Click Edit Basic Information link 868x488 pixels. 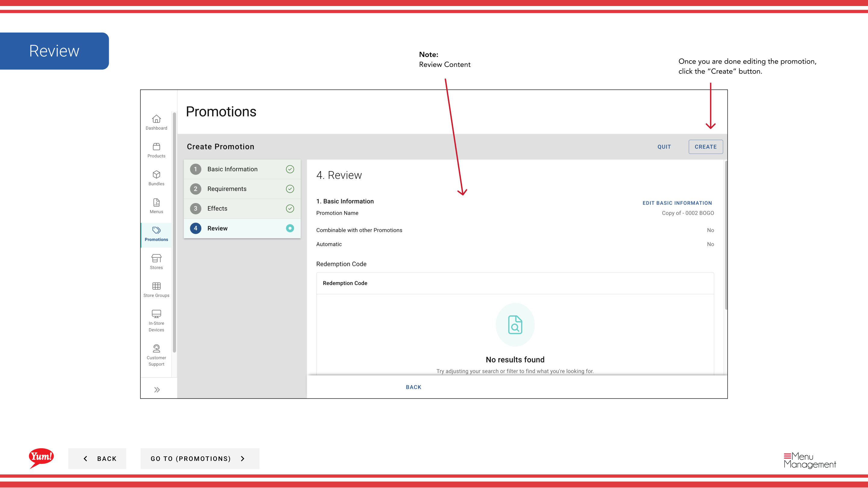click(677, 203)
